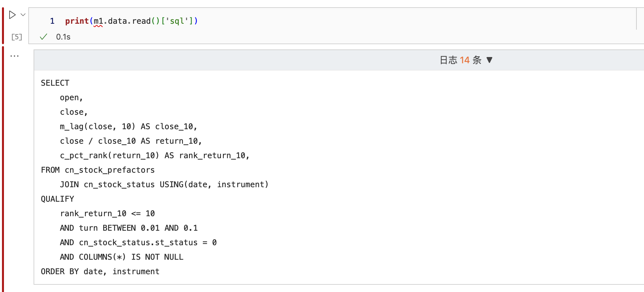The height and width of the screenshot is (292, 644).
Task: Run the cell with the play button
Action: point(12,15)
